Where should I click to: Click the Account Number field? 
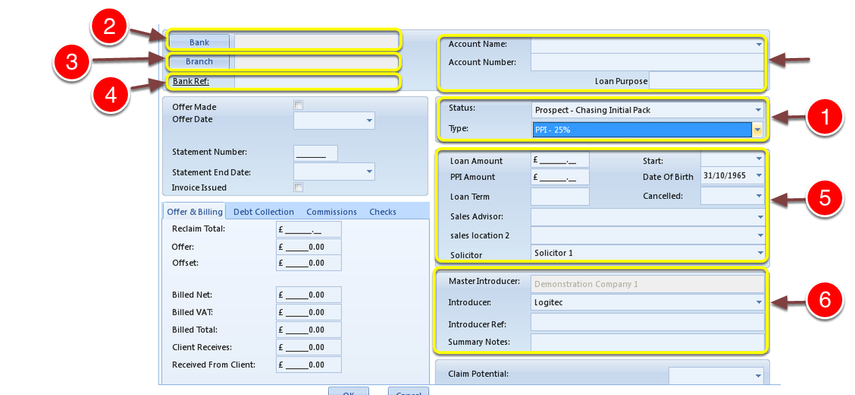(647, 62)
